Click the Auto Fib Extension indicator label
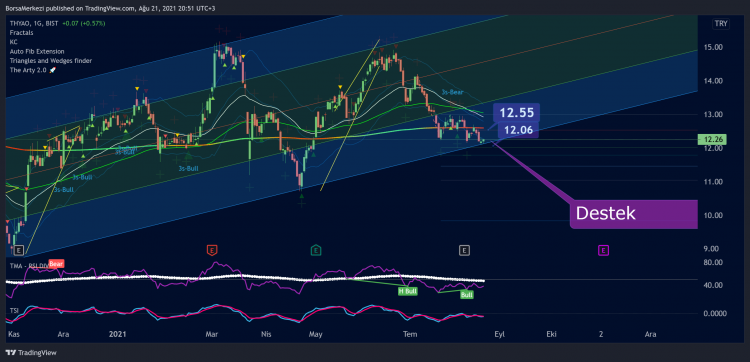Viewport: 750px width, 362px height. click(37, 51)
